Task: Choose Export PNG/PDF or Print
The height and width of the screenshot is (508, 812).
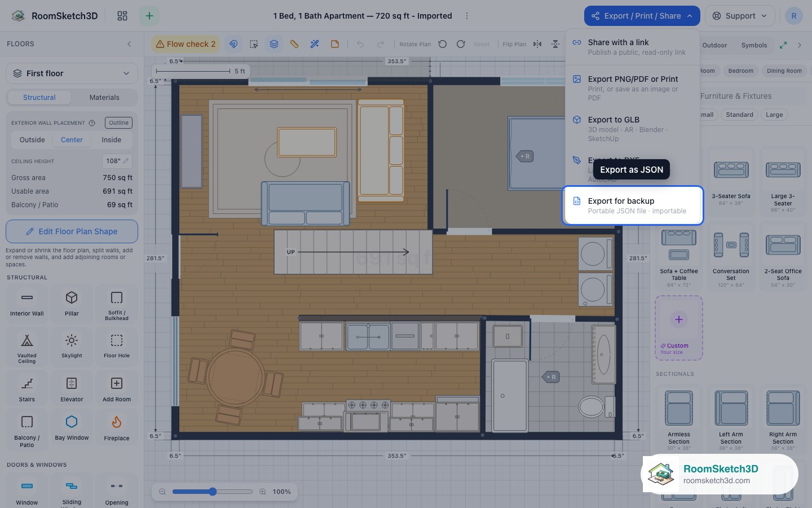Action: [x=632, y=87]
